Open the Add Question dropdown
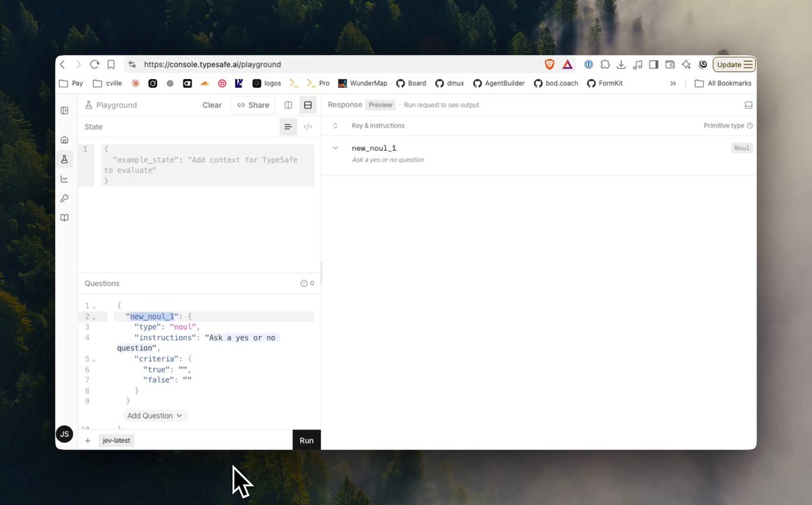Screen dimensions: 812x505 [x=156, y=416]
